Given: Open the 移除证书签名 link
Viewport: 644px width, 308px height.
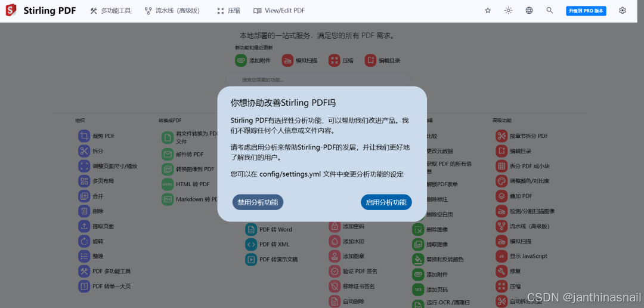Looking at the screenshot, I should [352, 286].
